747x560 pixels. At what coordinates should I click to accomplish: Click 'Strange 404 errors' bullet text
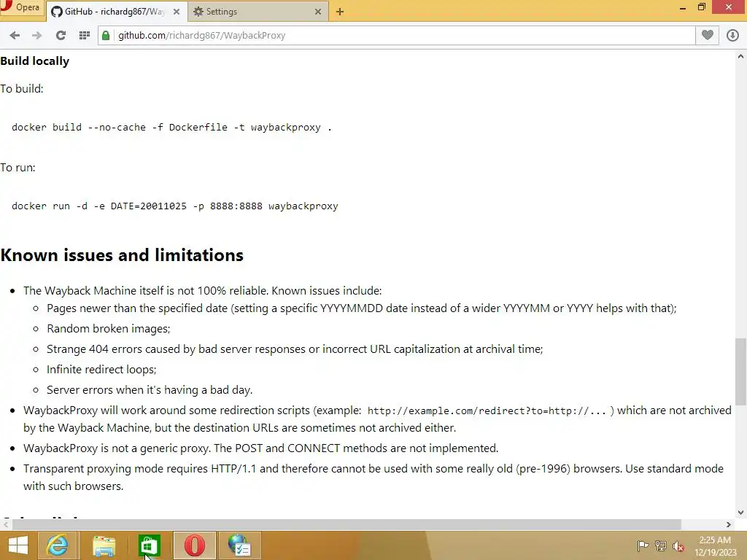(295, 349)
